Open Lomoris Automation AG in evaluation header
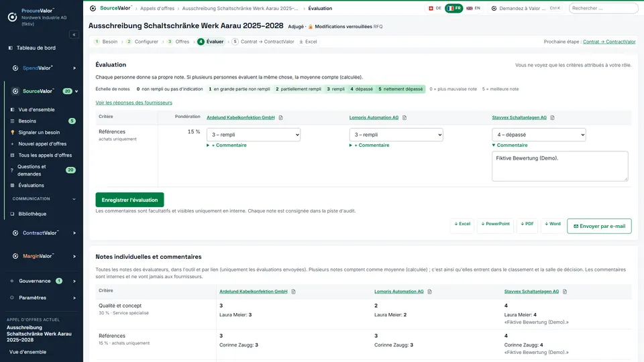Screen dimensions: 644x362 (x=374, y=118)
